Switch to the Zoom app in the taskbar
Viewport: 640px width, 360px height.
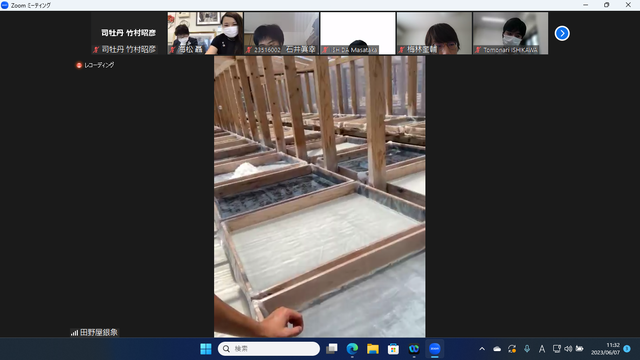point(435,349)
